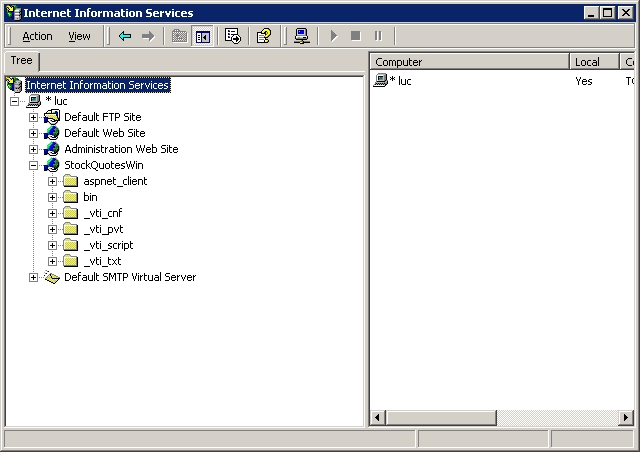
Task: Select the _vti_txt label
Action: coord(102,261)
